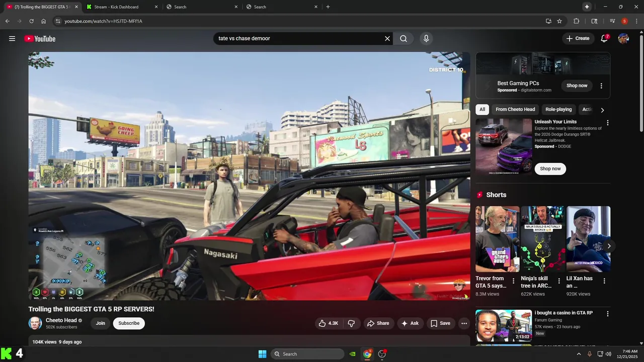This screenshot has width=644, height=362.
Task: Open the Dodge Durango ad thumbnail
Action: click(504, 146)
